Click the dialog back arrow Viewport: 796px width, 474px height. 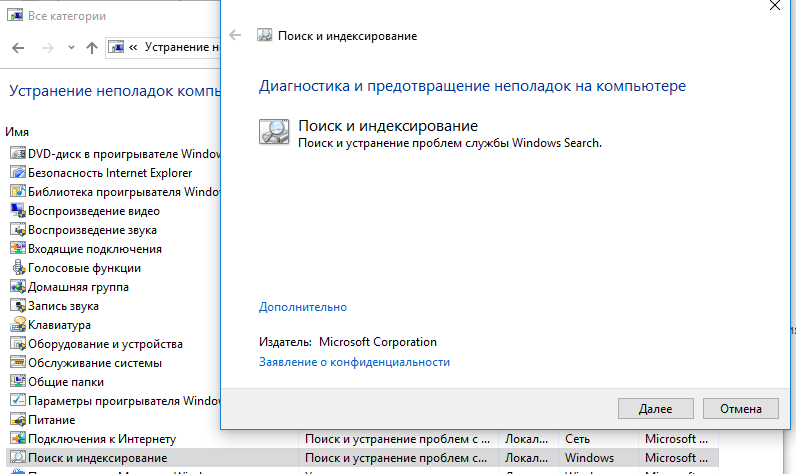pyautogui.click(x=235, y=35)
